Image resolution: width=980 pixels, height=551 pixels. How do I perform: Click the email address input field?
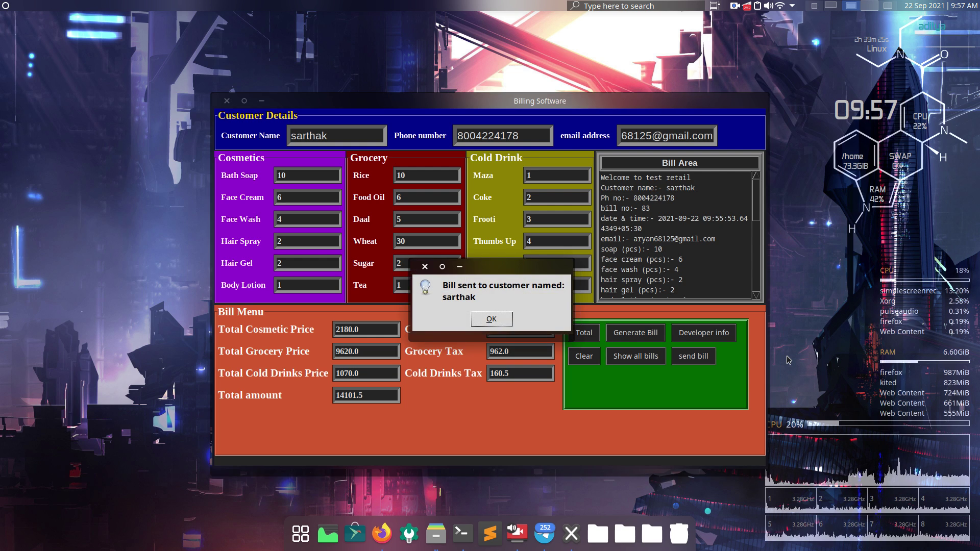667,136
